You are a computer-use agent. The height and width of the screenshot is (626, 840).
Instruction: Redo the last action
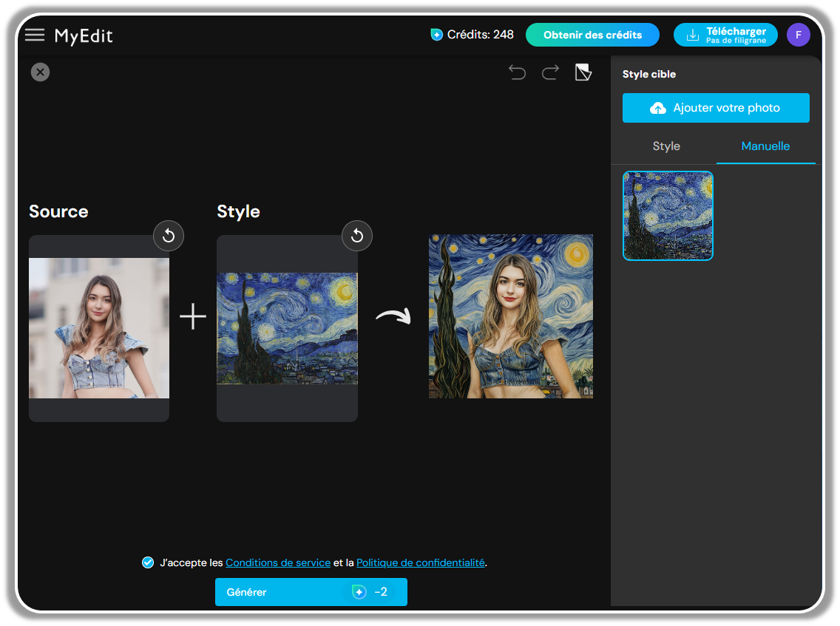coord(550,72)
